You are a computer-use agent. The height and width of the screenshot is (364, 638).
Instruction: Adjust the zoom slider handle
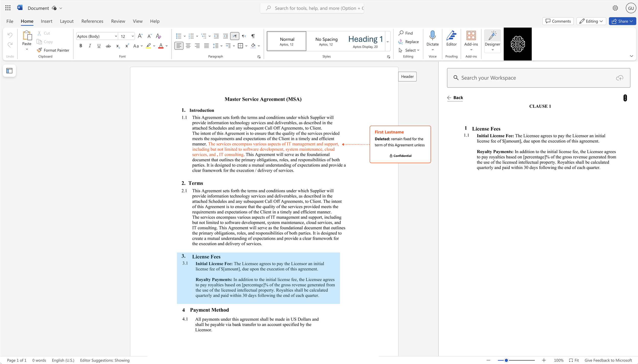click(x=506, y=360)
